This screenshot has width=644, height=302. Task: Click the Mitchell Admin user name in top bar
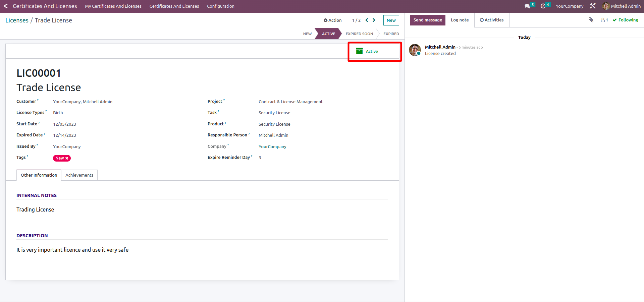[626, 6]
